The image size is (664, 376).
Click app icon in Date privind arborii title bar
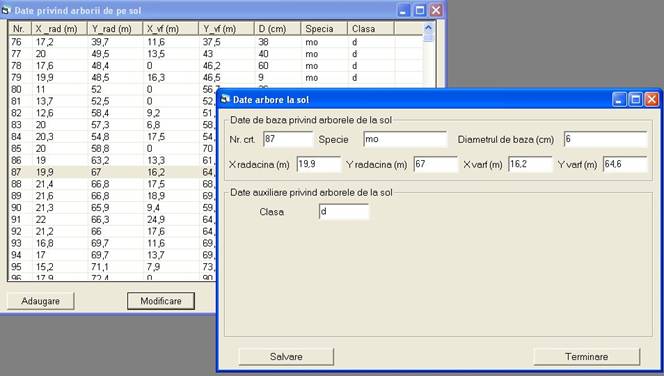[6, 10]
